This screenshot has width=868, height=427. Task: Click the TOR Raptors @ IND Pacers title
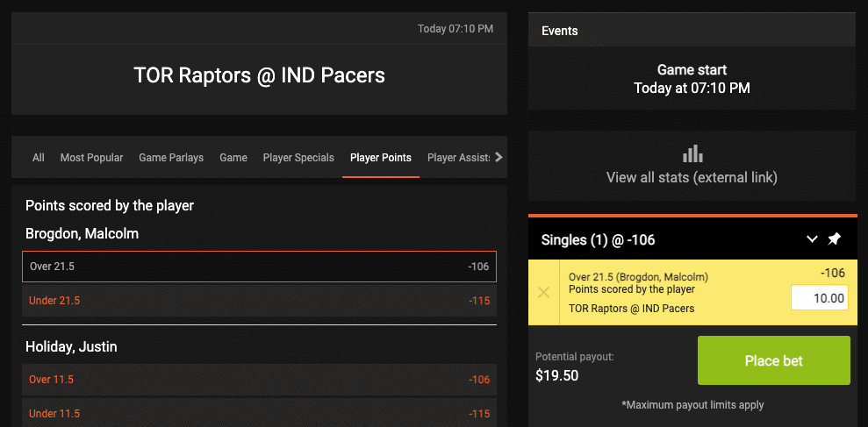259,75
